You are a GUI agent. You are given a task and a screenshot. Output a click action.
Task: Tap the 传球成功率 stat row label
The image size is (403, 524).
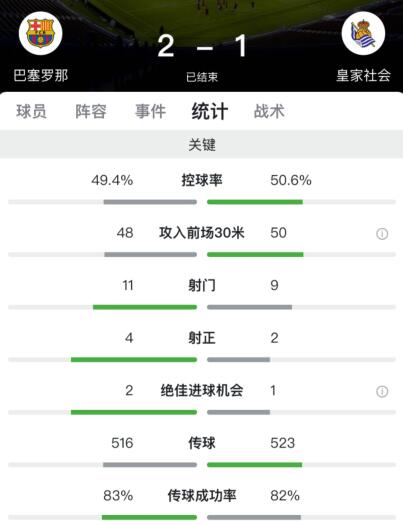[202, 496]
